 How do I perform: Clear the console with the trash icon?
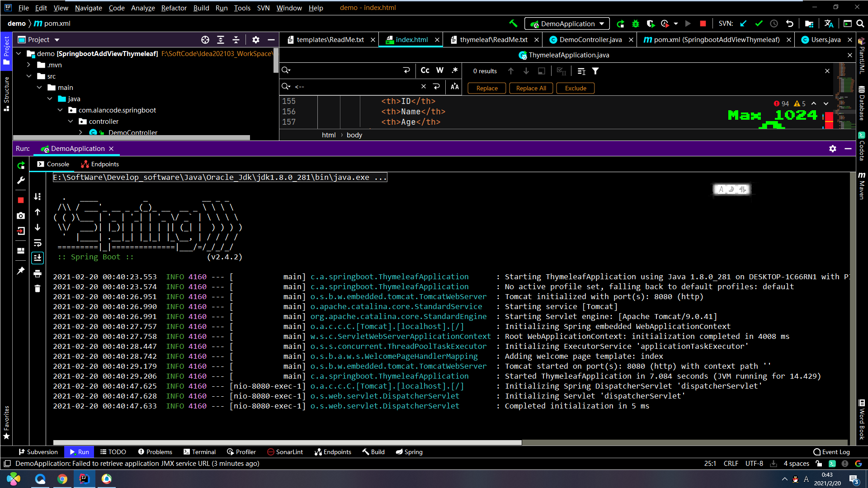(38, 288)
